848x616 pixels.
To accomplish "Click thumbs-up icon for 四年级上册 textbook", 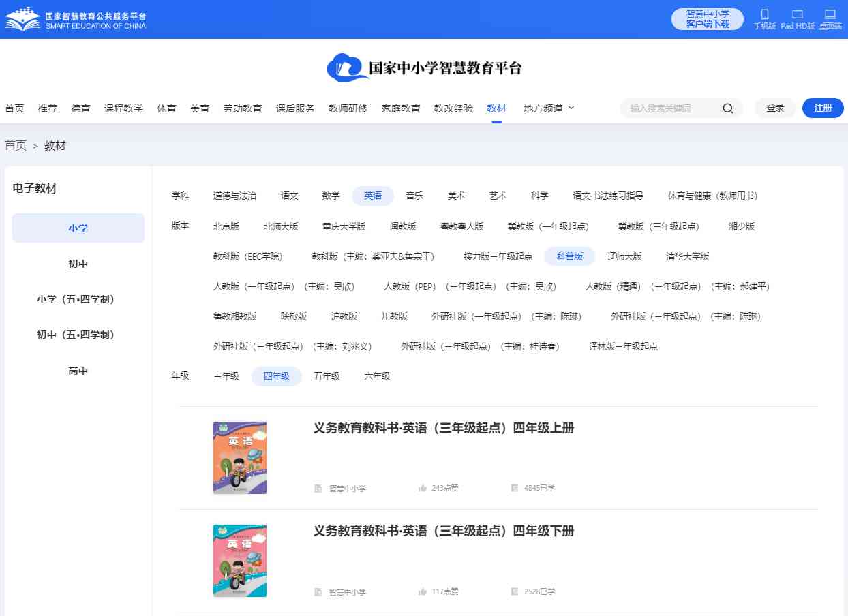I will coord(423,488).
